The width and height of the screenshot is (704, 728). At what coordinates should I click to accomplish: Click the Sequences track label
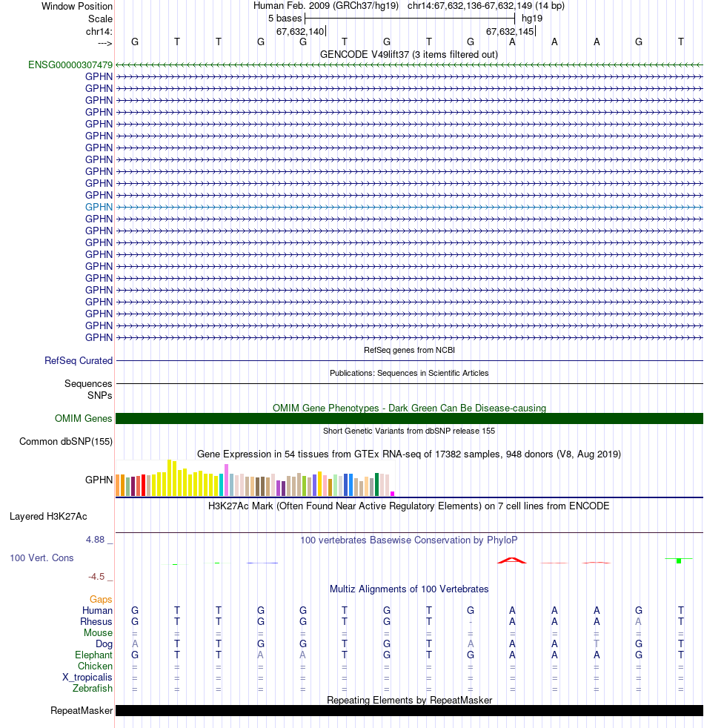(x=88, y=384)
